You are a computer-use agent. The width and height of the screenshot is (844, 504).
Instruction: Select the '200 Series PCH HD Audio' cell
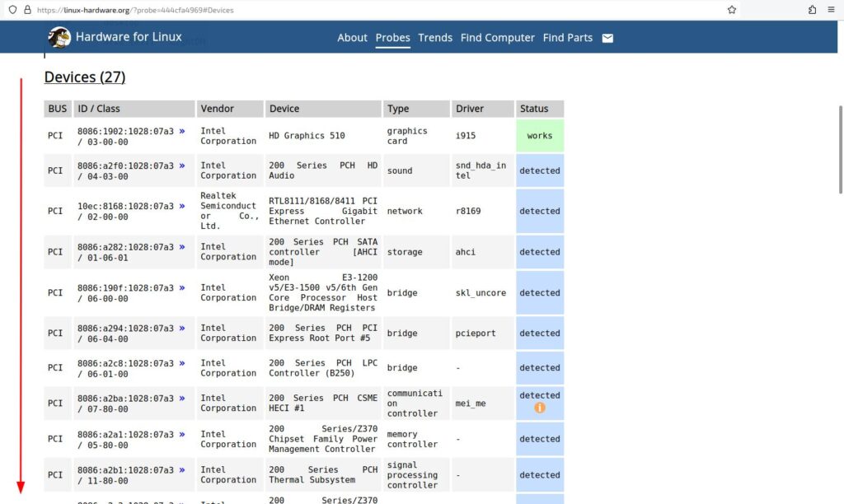coord(323,170)
